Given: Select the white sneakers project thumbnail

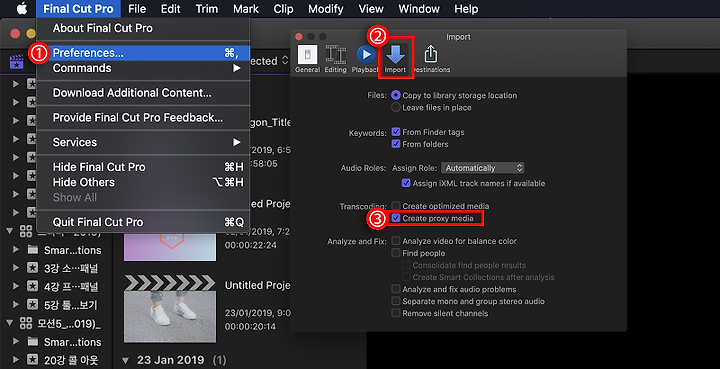Looking at the screenshot, I should (170, 309).
